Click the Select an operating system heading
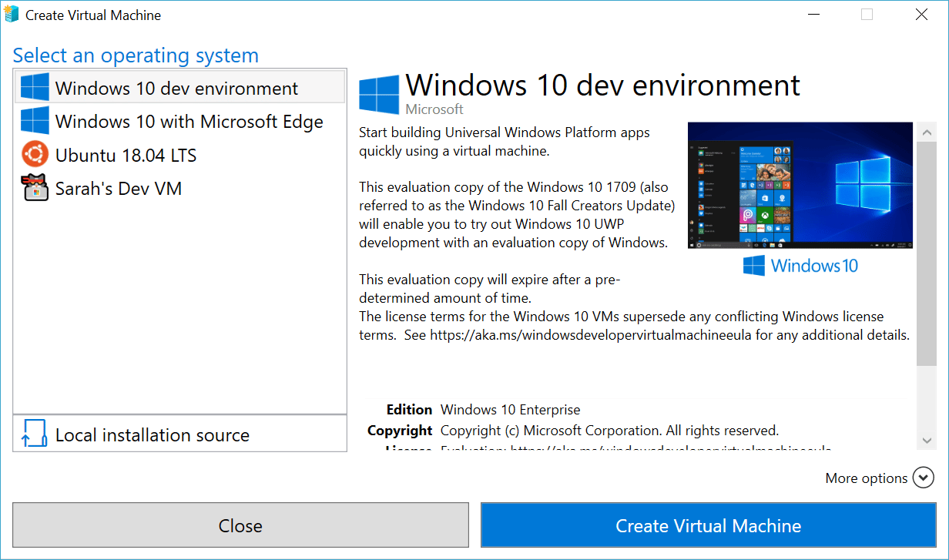This screenshot has height=560, width=949. click(135, 55)
